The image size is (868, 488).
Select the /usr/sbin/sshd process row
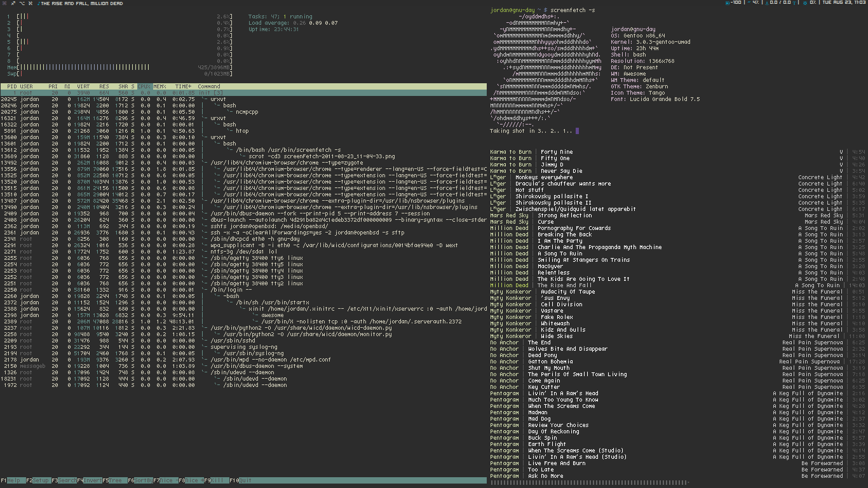243,341
